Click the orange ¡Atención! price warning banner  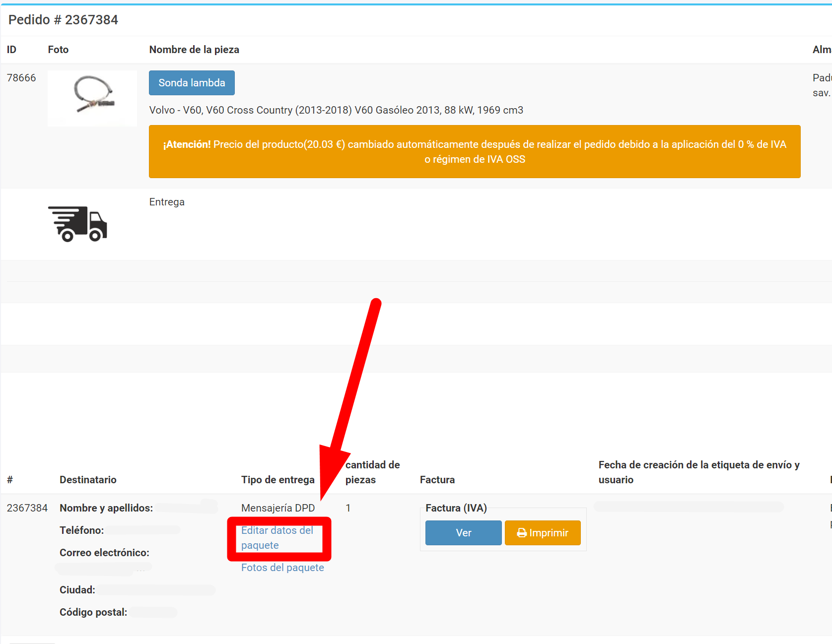pos(475,152)
